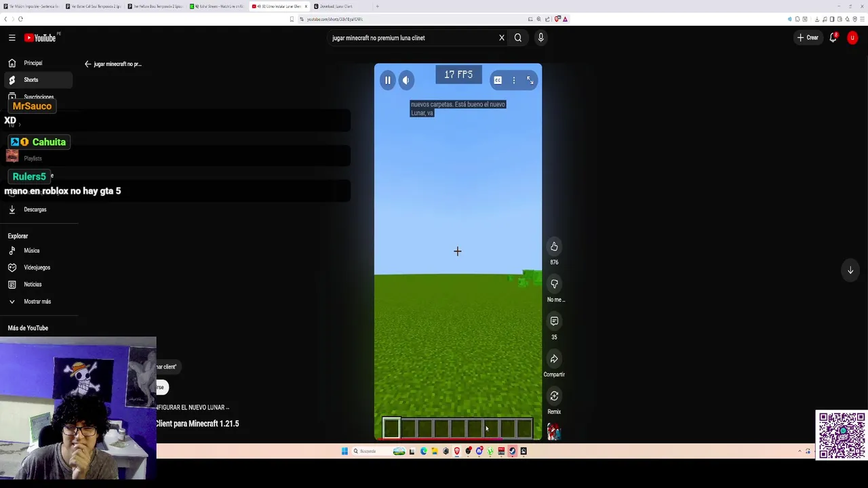Viewport: 868px width, 488px height.
Task: Open the Short title Client para Minecraft 1.21.5
Action: pyautogui.click(x=197, y=424)
